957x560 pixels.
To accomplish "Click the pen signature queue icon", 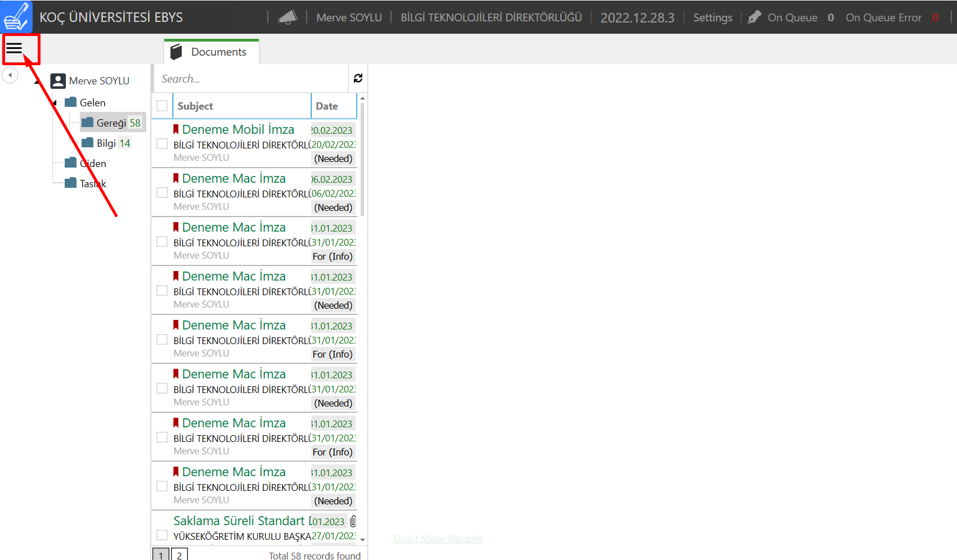I will (754, 17).
